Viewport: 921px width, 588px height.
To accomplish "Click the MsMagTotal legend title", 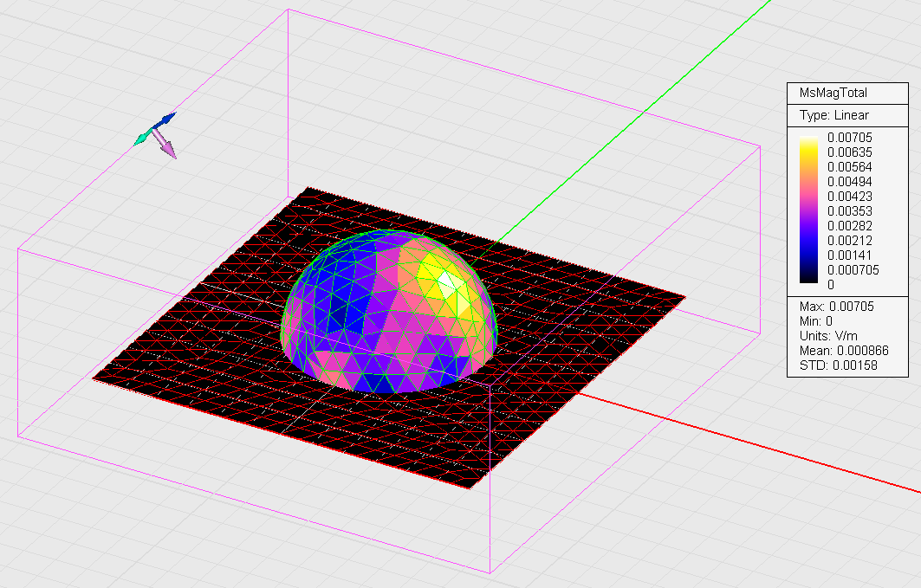I will click(x=833, y=93).
